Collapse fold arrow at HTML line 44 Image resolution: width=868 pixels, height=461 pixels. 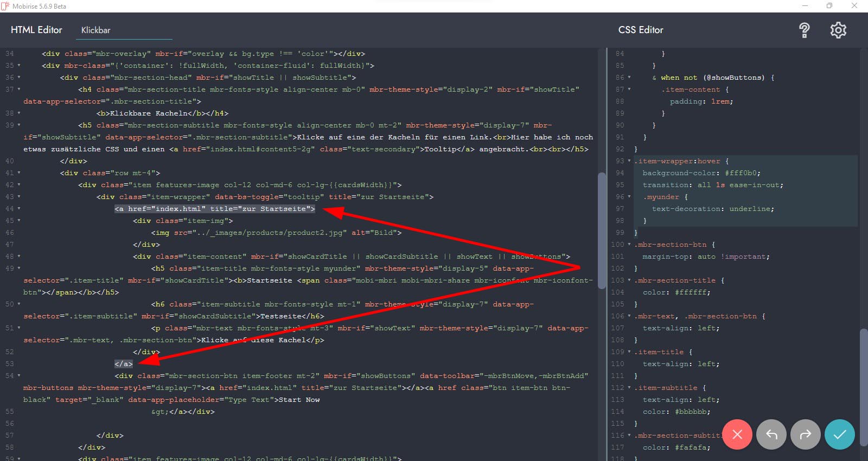click(x=19, y=209)
